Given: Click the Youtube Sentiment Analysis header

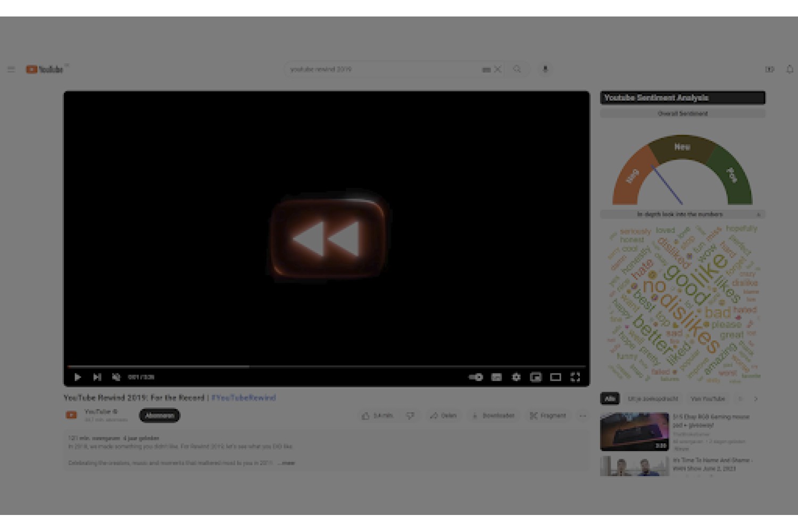Looking at the screenshot, I should click(683, 97).
